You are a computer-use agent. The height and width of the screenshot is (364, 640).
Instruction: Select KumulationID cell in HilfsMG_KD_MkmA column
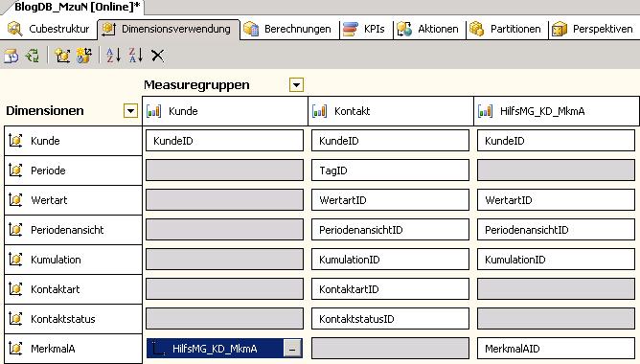pyautogui.click(x=556, y=260)
